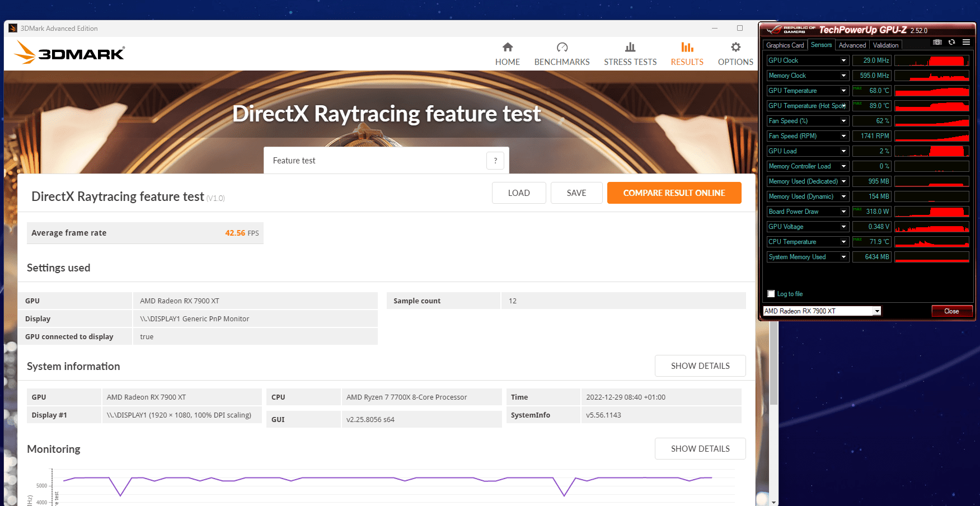This screenshot has width=980, height=506.
Task: Click the CPU Temperature value 71.9 °C
Action: 871,242
